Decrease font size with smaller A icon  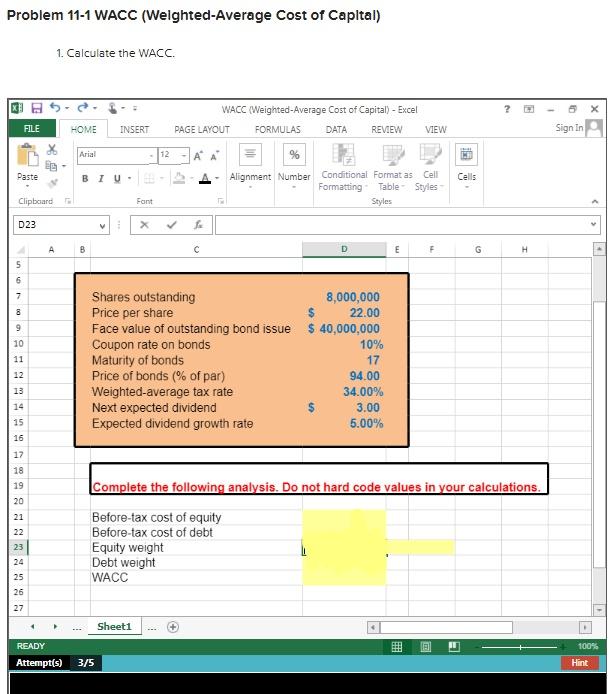pyautogui.click(x=215, y=155)
